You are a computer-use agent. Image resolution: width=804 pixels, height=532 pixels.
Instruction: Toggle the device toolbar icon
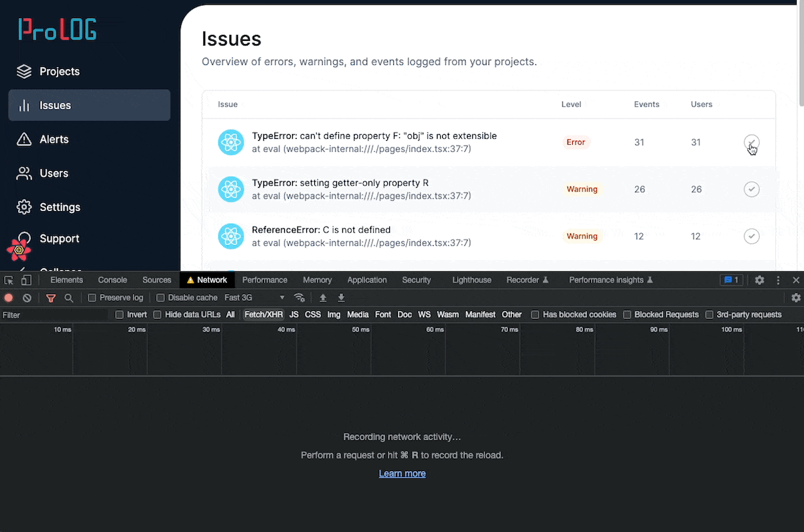(x=26, y=280)
